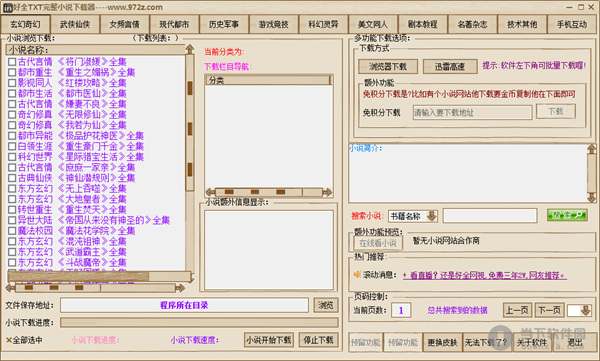The height and width of the screenshot is (361, 600).
Task: Click the 小说开始下载 button
Action: tap(269, 340)
